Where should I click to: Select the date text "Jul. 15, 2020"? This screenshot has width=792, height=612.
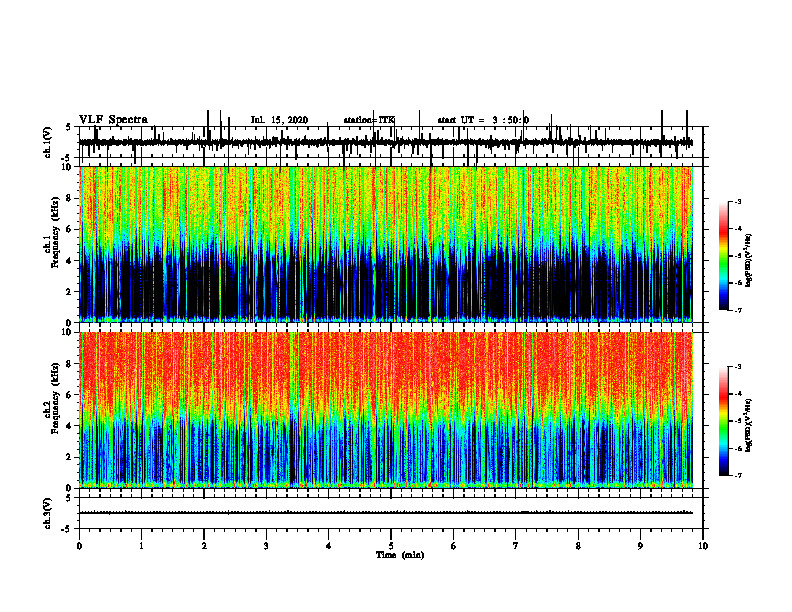pyautogui.click(x=279, y=120)
